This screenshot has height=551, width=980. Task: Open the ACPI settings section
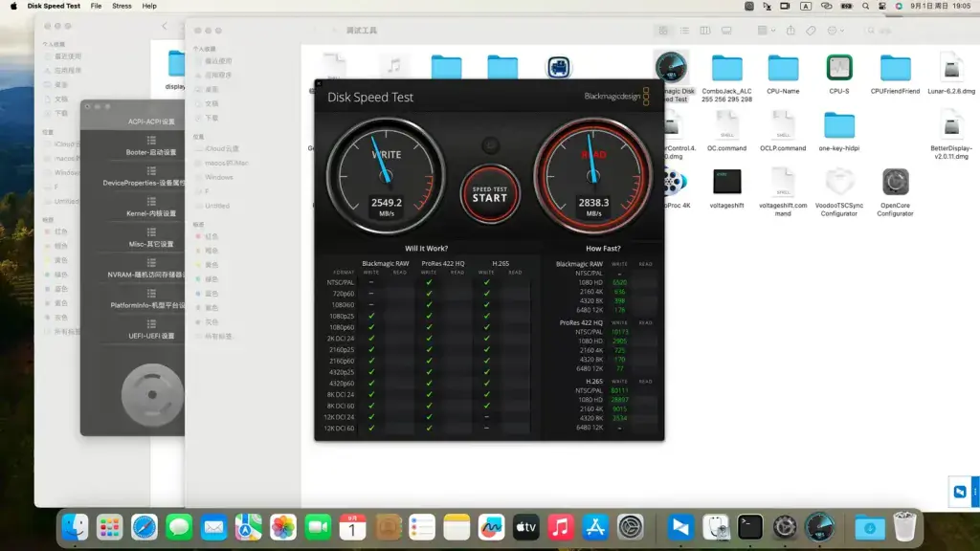[151, 121]
